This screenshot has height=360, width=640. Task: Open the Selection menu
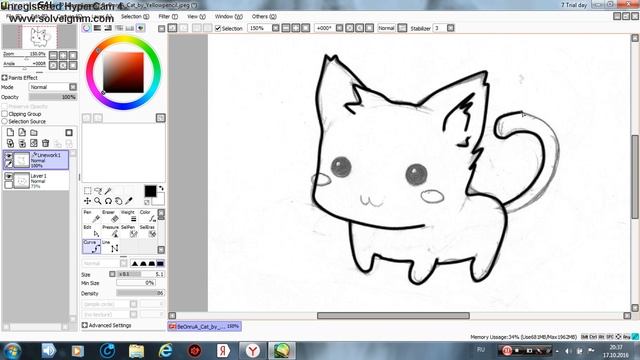coord(135,16)
